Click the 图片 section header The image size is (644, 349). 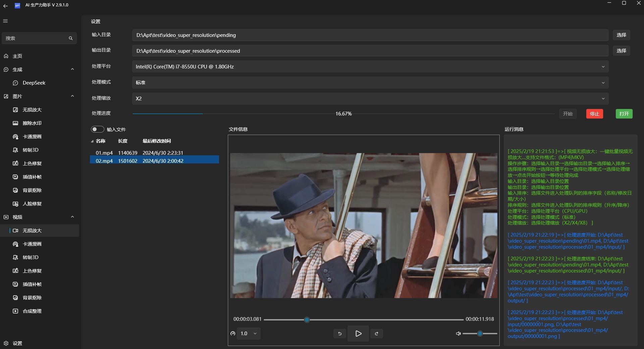click(x=40, y=96)
